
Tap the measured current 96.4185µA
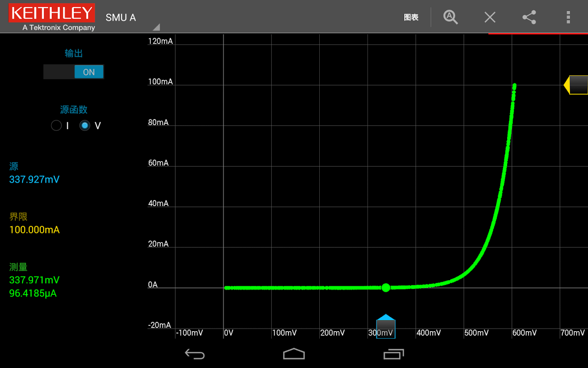pyautogui.click(x=33, y=293)
